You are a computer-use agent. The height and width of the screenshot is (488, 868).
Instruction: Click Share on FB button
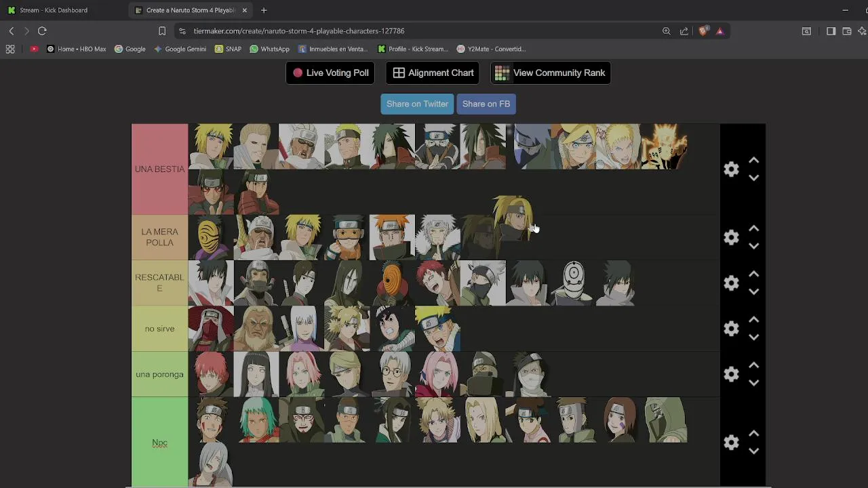(x=486, y=104)
